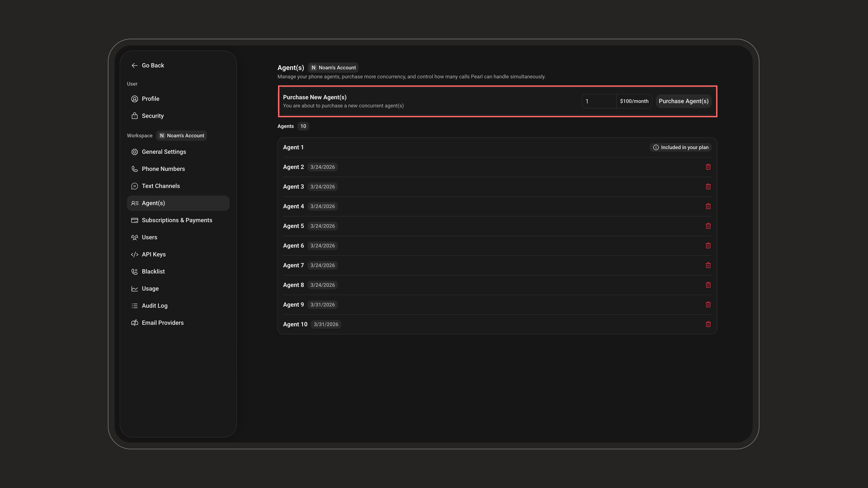Focus the agent quantity input field

pyautogui.click(x=599, y=101)
